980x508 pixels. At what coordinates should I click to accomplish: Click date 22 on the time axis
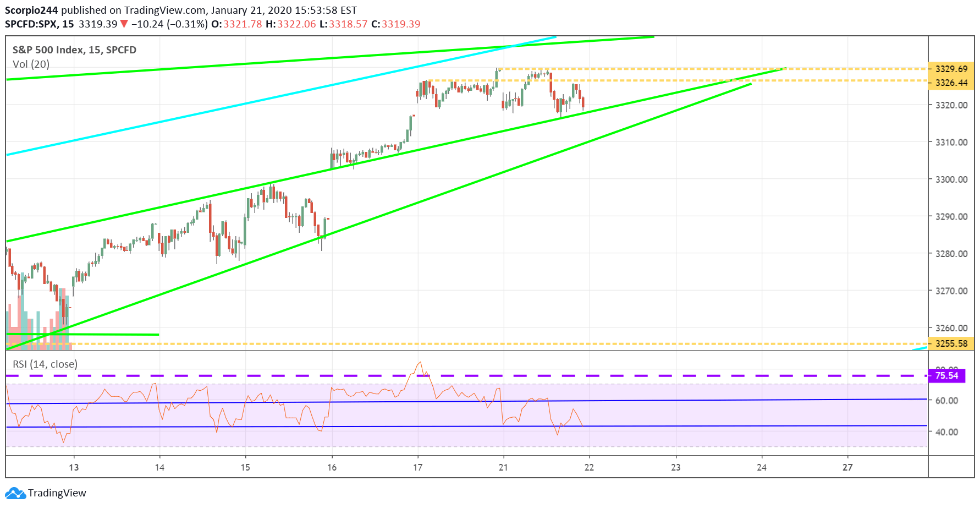589,467
